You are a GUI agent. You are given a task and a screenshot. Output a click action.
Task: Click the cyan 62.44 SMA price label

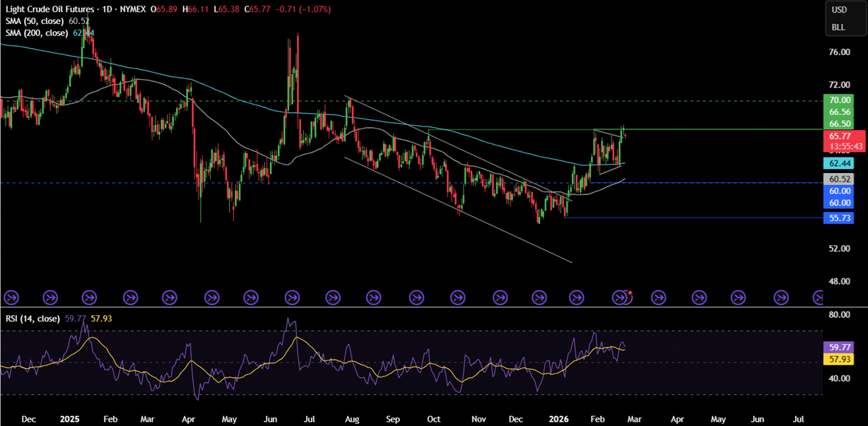tap(840, 163)
